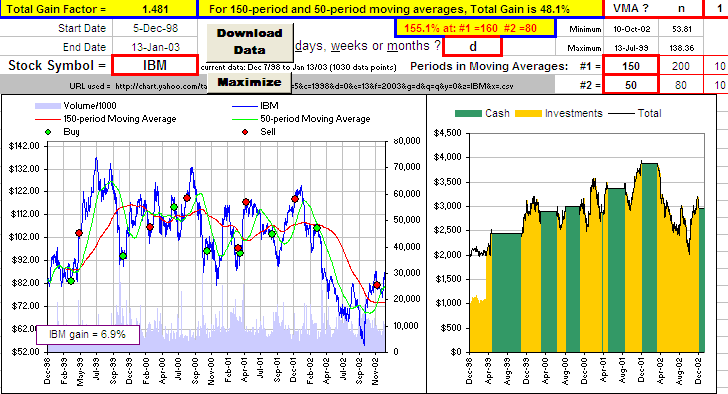The image size is (728, 394).
Task: Click the yellow Investments legend swatch
Action: (528, 113)
